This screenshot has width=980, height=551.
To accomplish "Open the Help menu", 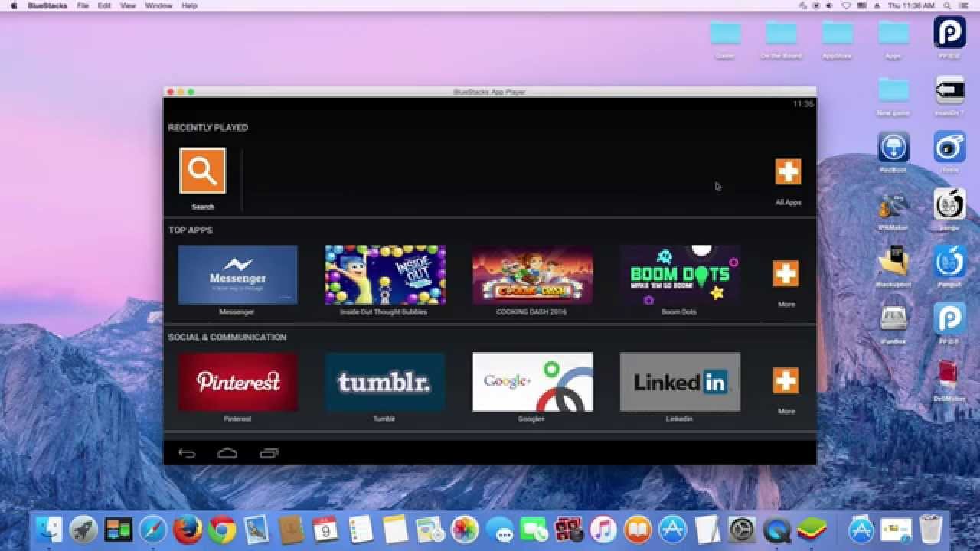I will [189, 5].
